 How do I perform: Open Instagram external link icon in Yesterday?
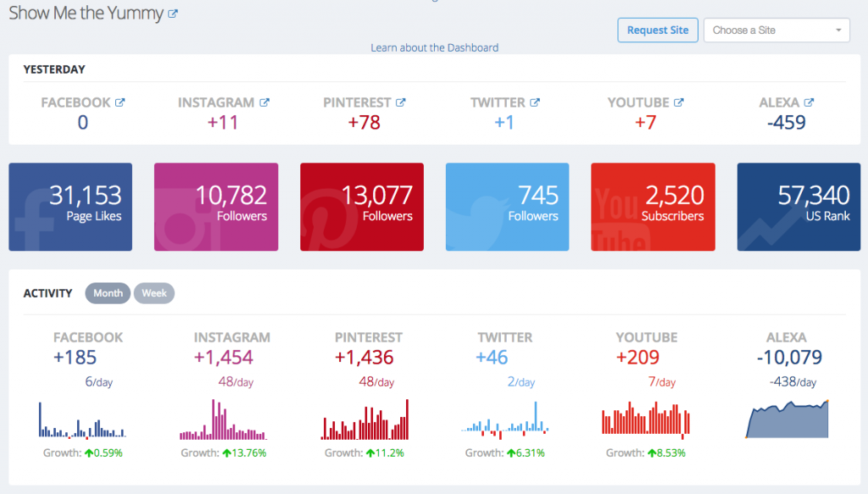(264, 103)
